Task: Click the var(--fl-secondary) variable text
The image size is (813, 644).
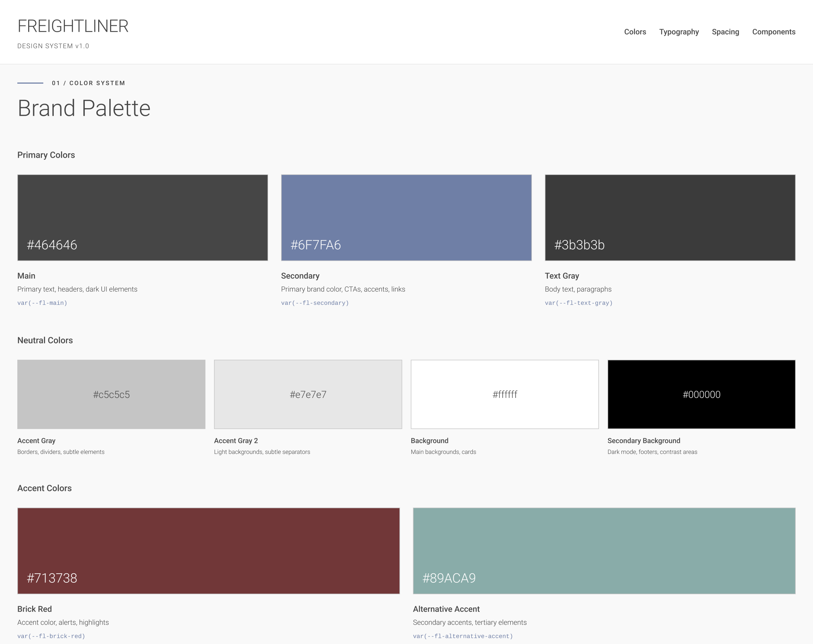Action: pyautogui.click(x=315, y=303)
